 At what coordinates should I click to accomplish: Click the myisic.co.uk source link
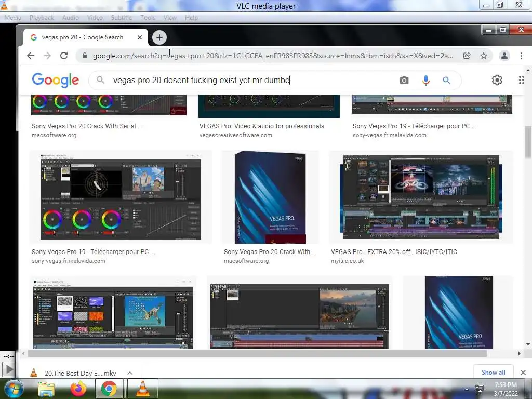347,261
